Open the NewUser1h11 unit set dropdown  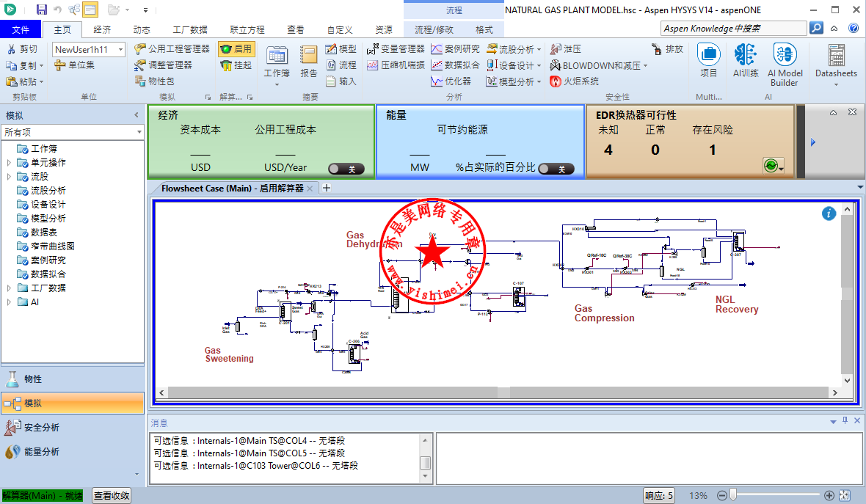pos(120,50)
